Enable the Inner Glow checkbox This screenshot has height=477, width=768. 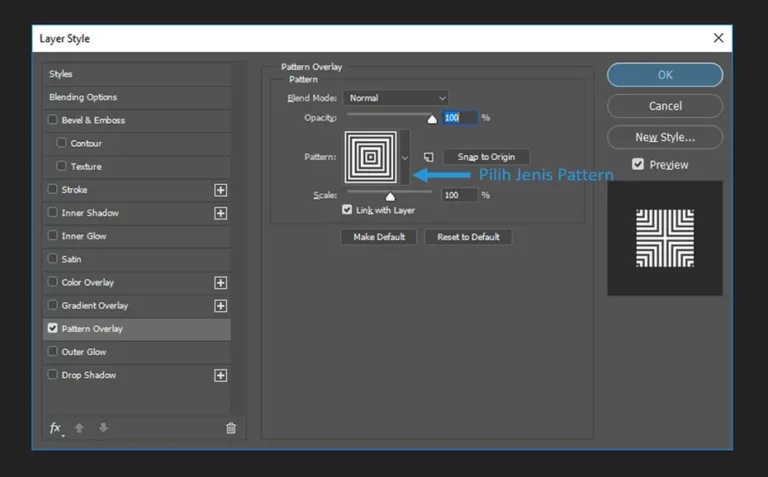click(52, 235)
